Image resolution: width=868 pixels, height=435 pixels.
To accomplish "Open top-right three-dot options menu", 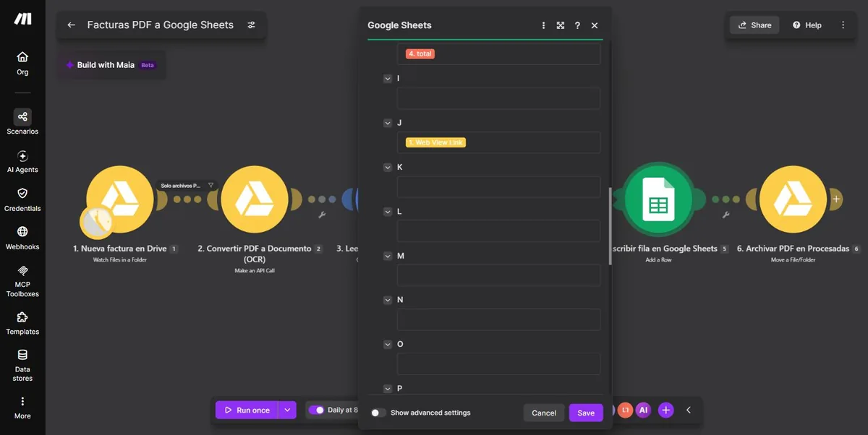I will 843,25.
